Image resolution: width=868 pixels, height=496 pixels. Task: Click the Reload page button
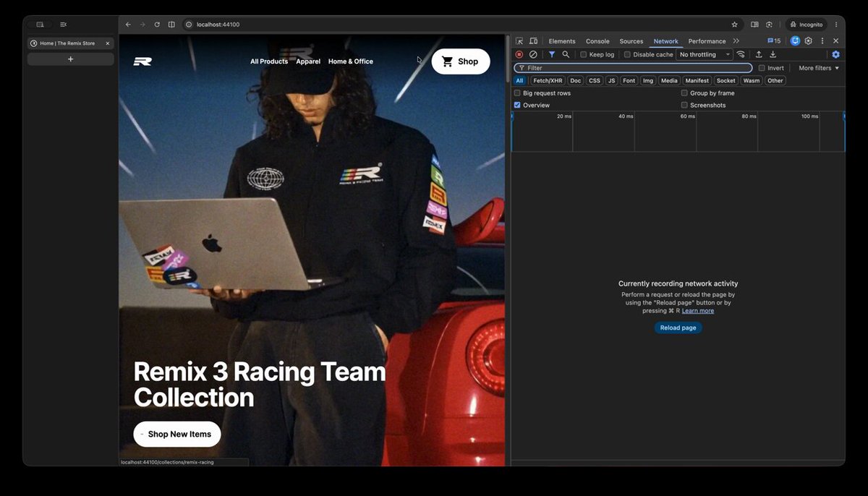click(x=678, y=328)
